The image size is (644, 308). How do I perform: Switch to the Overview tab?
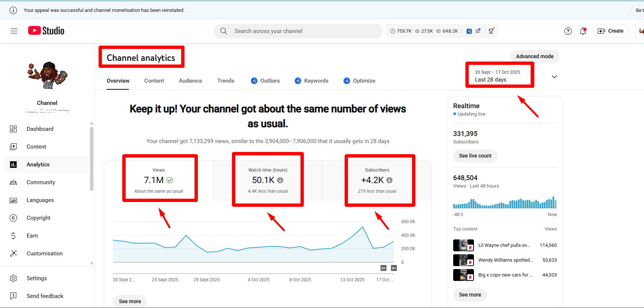[x=118, y=81]
